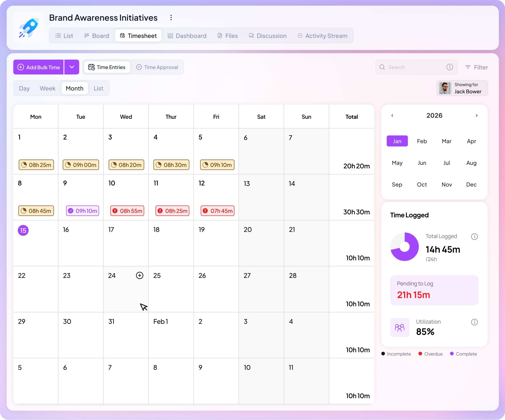Image resolution: width=505 pixels, height=420 pixels.
Task: Open the overdue 07h 45m entry
Action: pyautogui.click(x=218, y=211)
